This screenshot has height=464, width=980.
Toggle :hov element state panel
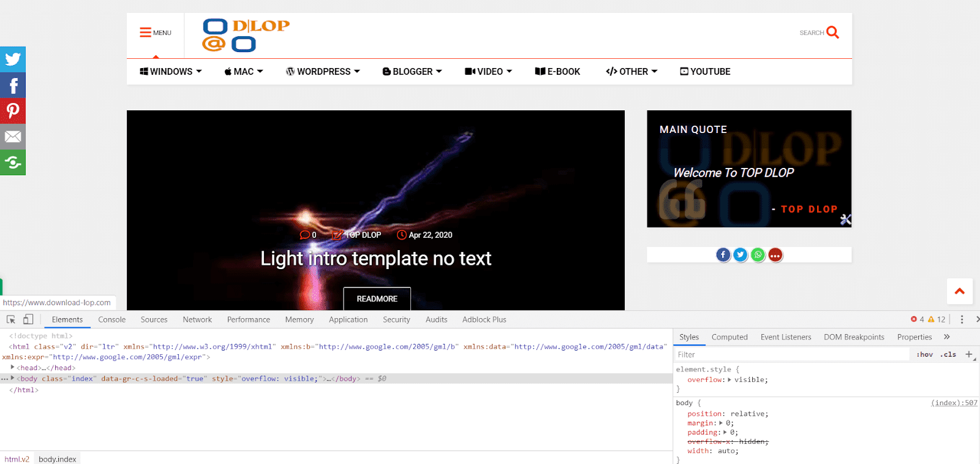[x=925, y=354]
